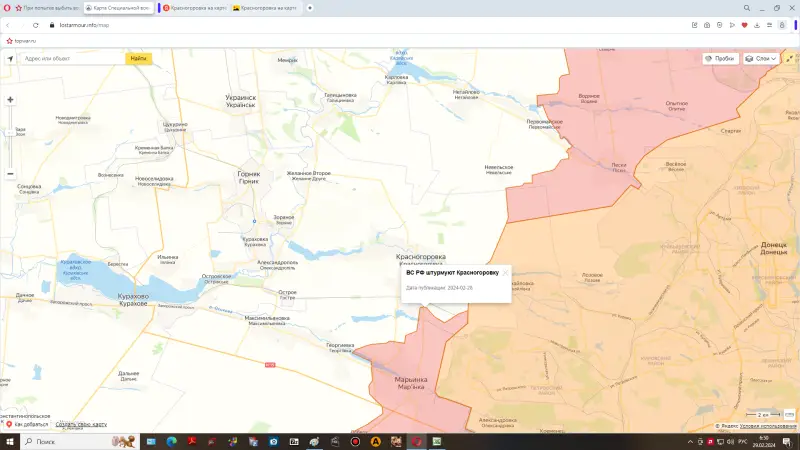800x450 pixels.
Task: Open a new browser tab
Action: pos(310,8)
